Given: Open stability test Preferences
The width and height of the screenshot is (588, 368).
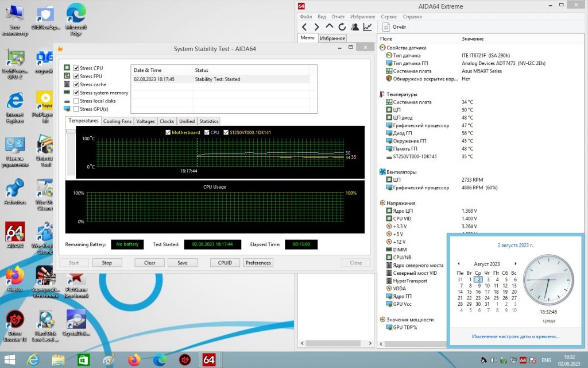Looking at the screenshot, I should pyautogui.click(x=258, y=263).
